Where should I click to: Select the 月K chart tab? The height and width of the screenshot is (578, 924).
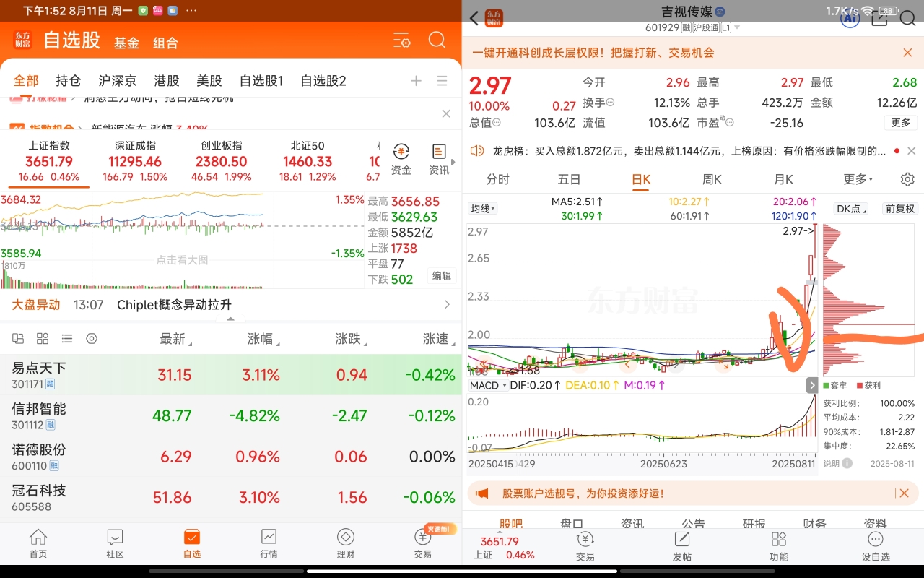pos(783,179)
